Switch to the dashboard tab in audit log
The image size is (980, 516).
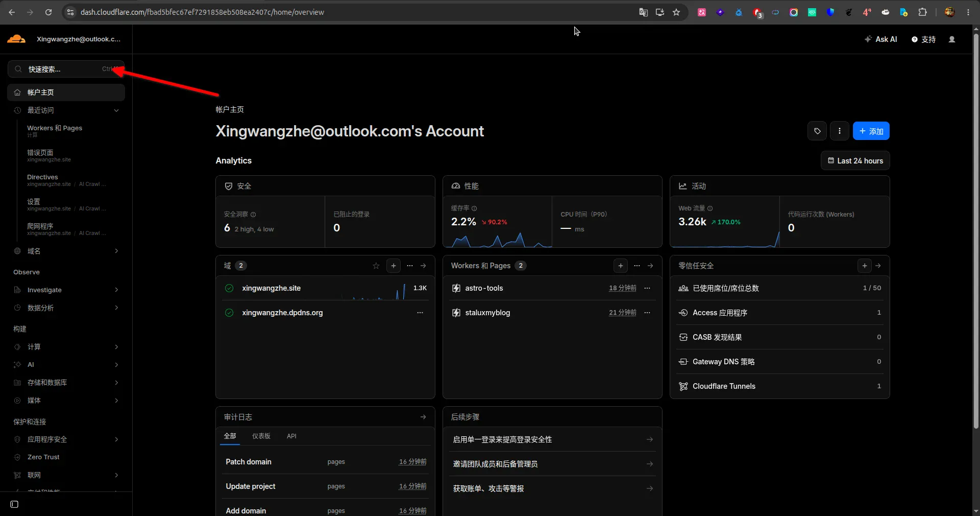tap(261, 436)
